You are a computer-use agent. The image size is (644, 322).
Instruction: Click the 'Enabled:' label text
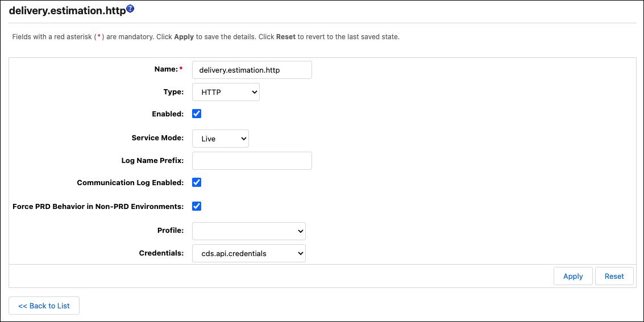168,114
